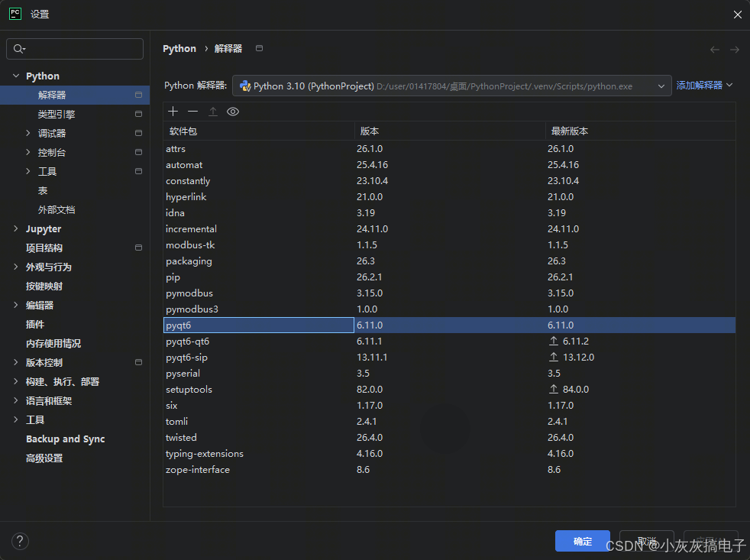Click 取消 button
This screenshot has height=560, width=750.
pyautogui.click(x=647, y=542)
